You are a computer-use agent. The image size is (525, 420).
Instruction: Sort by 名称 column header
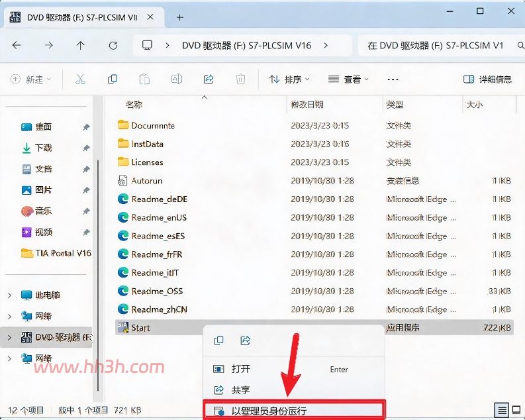pos(134,105)
